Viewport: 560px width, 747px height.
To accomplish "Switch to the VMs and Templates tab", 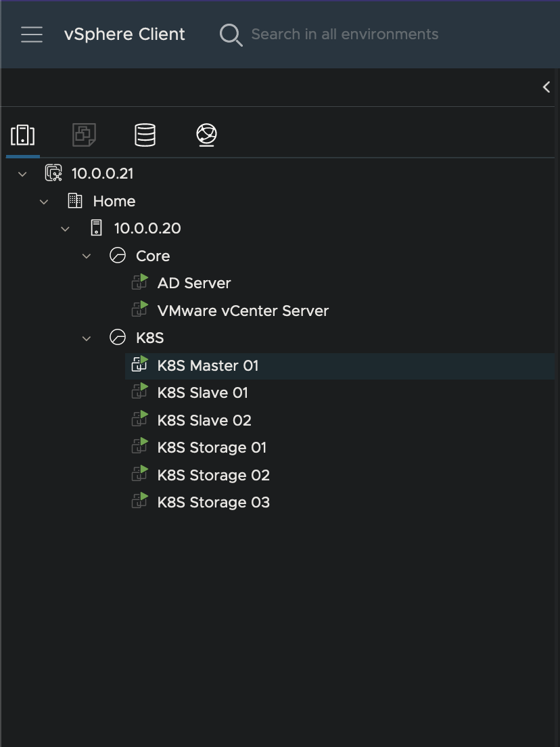I will pos(84,135).
